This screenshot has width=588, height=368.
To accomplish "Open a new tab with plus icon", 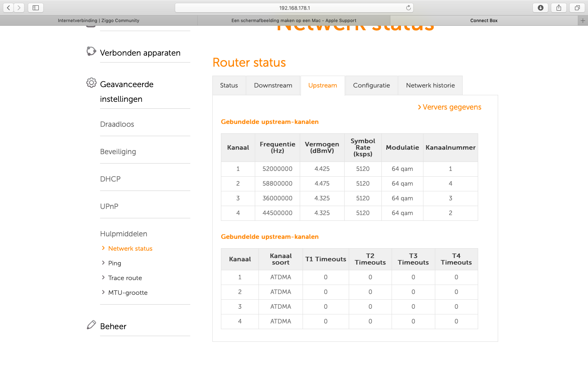I will (x=583, y=20).
